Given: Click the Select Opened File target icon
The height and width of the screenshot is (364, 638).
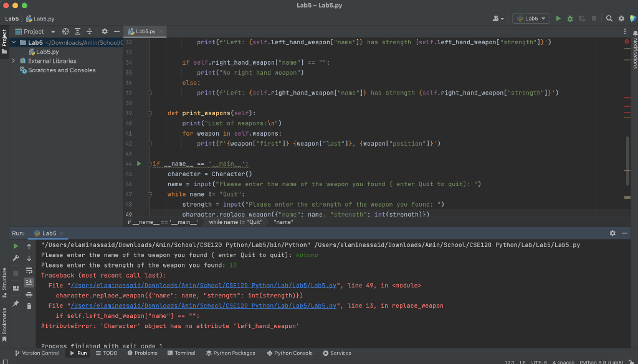Looking at the screenshot, I should (65, 31).
